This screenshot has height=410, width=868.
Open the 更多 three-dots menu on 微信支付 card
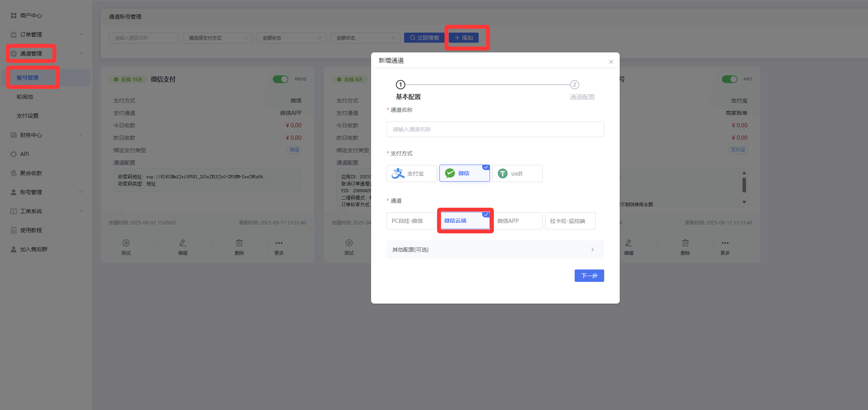279,243
